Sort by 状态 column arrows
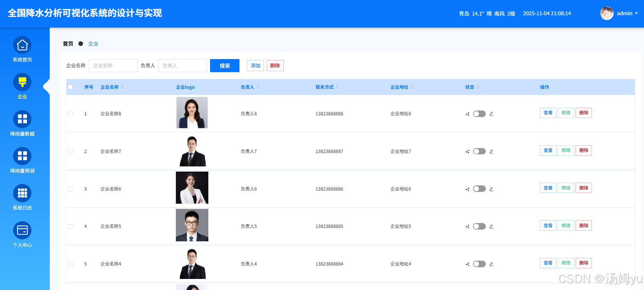 478,87
